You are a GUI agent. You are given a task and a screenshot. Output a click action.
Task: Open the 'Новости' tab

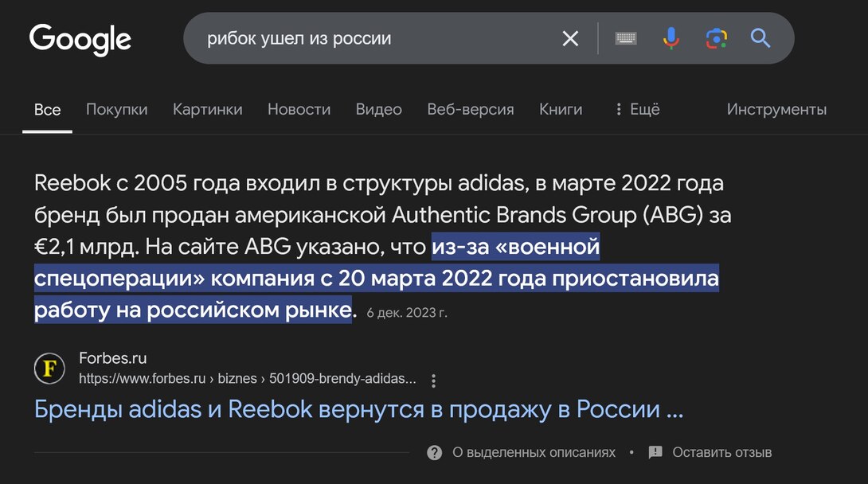pyautogui.click(x=299, y=110)
